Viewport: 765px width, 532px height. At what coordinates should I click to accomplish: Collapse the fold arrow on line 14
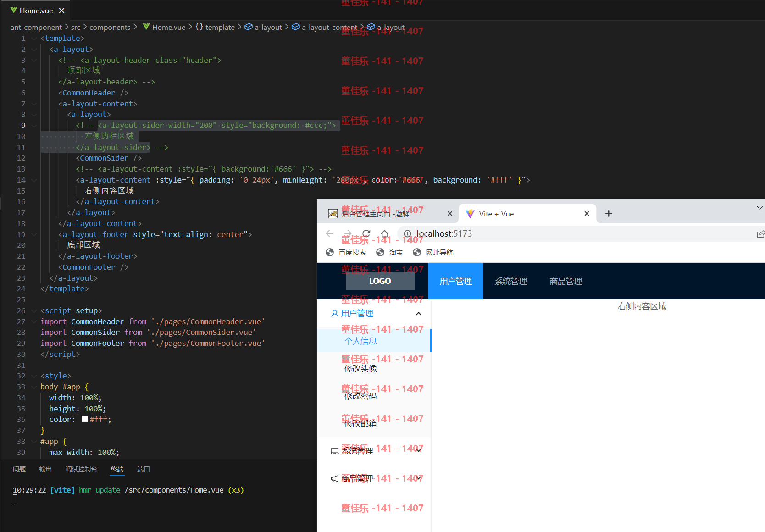tap(34, 180)
